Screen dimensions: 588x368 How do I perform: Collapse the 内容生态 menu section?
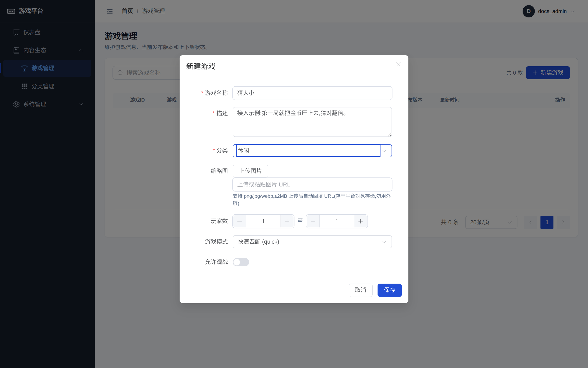(x=81, y=50)
